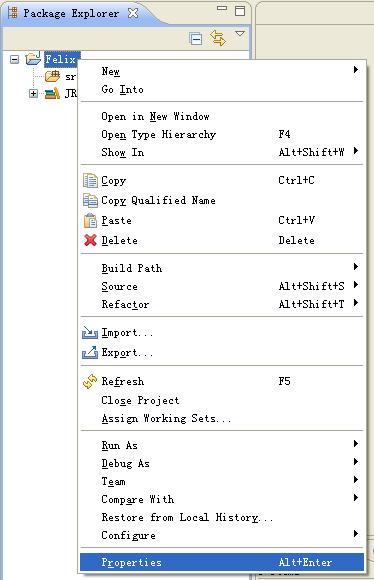Click the Export icon in menu
The image size is (374, 580).
pos(90,352)
